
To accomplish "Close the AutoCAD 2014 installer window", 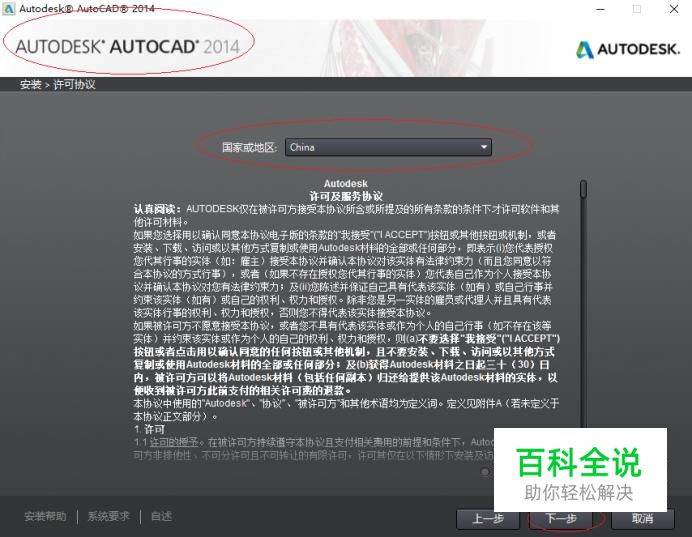I will click(x=674, y=9).
